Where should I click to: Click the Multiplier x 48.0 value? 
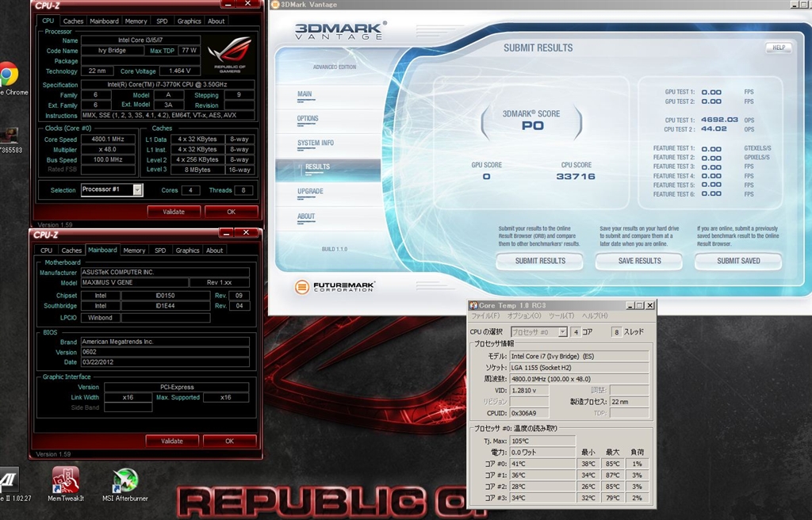coord(108,150)
